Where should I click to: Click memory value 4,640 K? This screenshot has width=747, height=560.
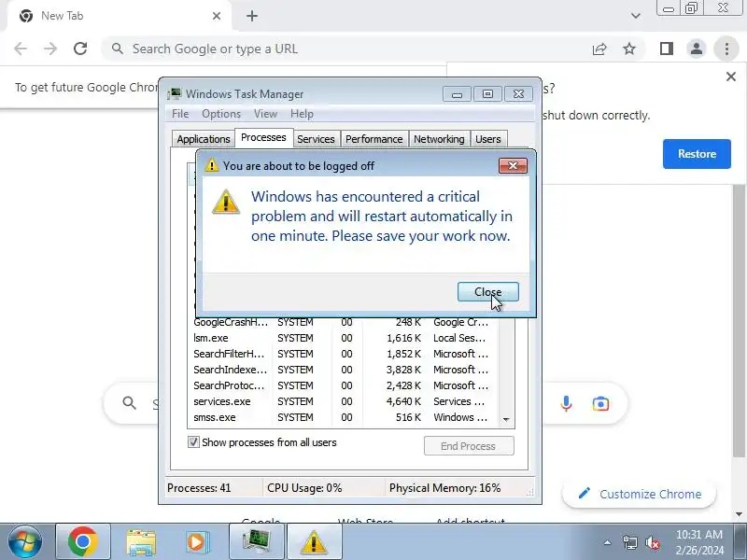[x=403, y=401]
